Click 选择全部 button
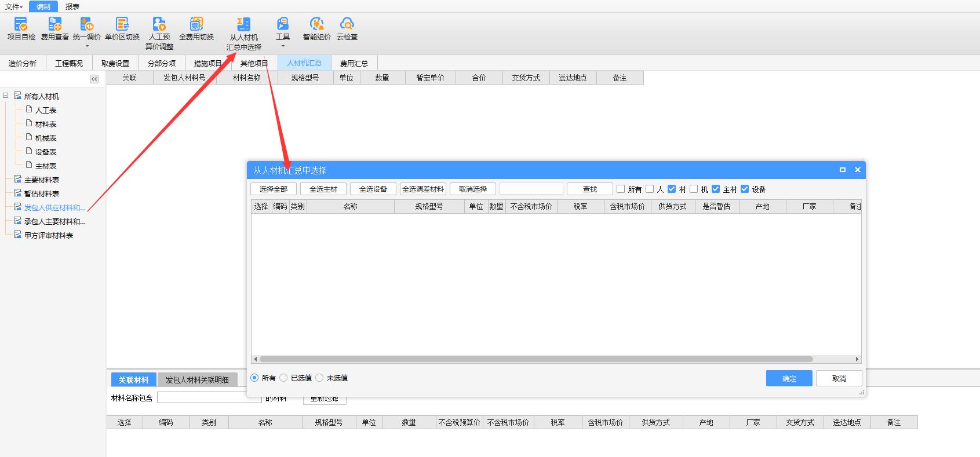 (x=274, y=189)
